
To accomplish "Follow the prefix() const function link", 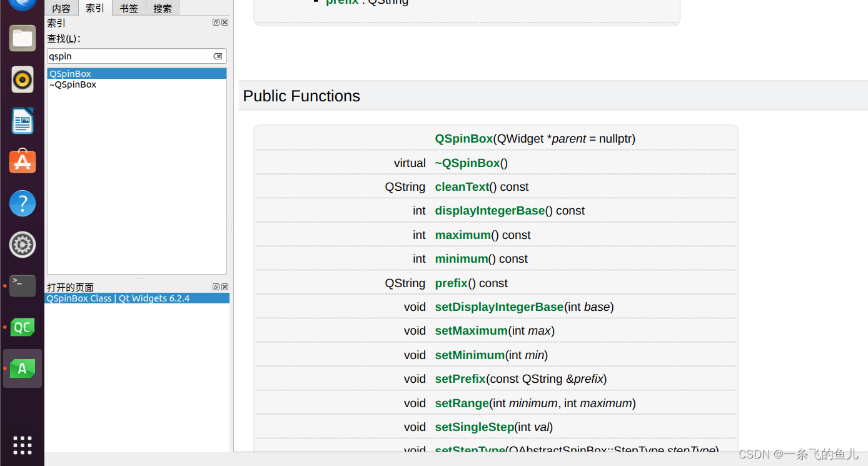I will [452, 283].
